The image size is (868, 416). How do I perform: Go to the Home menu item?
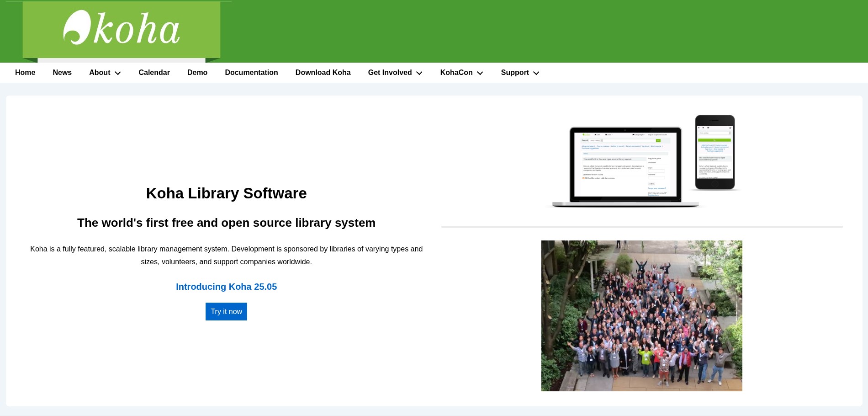point(25,73)
